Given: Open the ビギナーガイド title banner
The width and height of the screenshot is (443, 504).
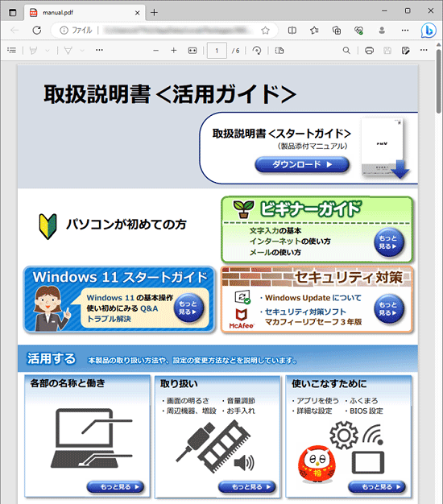Looking at the screenshot, I should (x=311, y=209).
